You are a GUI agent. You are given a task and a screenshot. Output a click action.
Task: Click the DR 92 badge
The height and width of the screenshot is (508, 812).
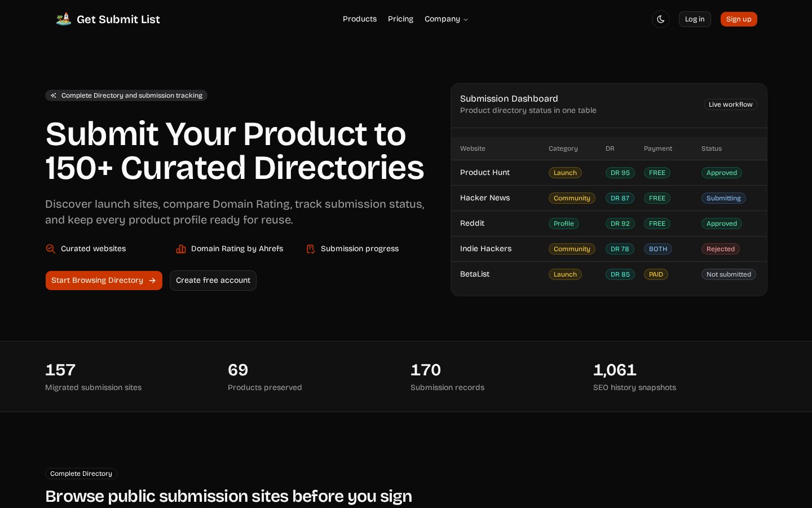tap(620, 224)
